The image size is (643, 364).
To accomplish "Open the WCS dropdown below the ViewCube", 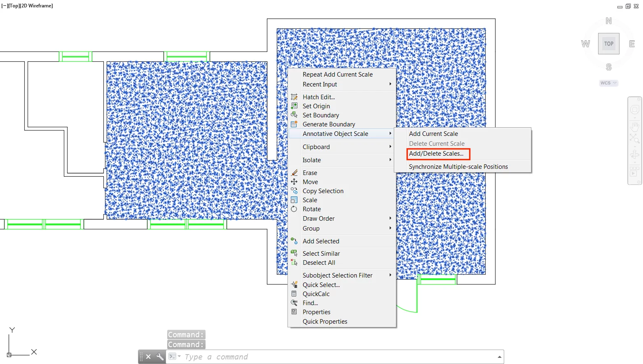I will click(x=608, y=83).
